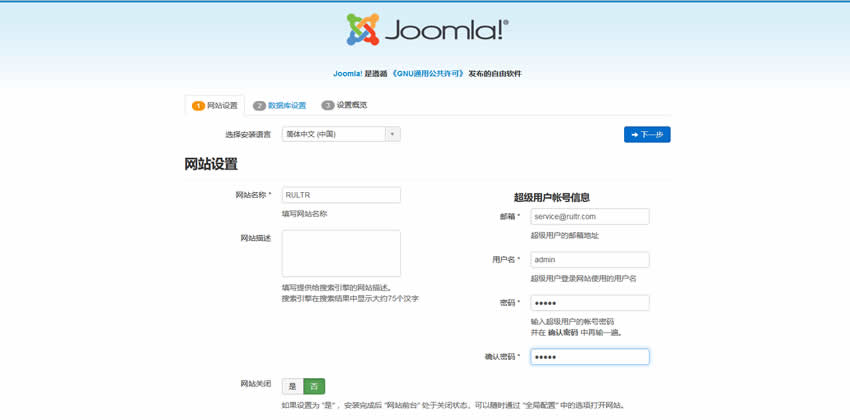Click into the 密码 field
The height and width of the screenshot is (420, 850).
pyautogui.click(x=590, y=303)
